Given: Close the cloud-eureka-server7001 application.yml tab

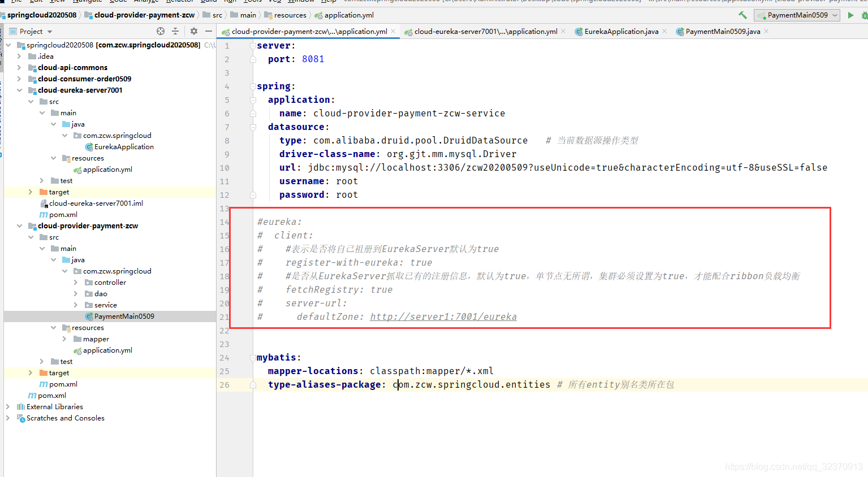Looking at the screenshot, I should 563,31.
